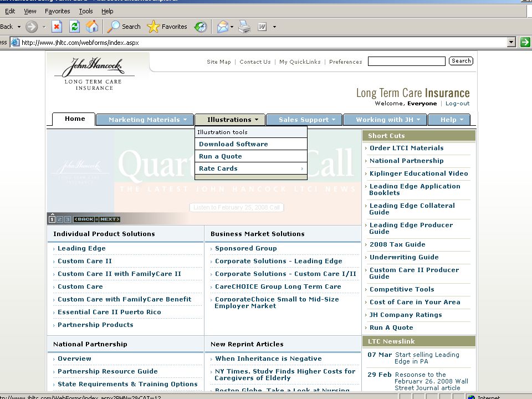Open CareCHOICE Group Long Term Care link

pyautogui.click(x=278, y=287)
